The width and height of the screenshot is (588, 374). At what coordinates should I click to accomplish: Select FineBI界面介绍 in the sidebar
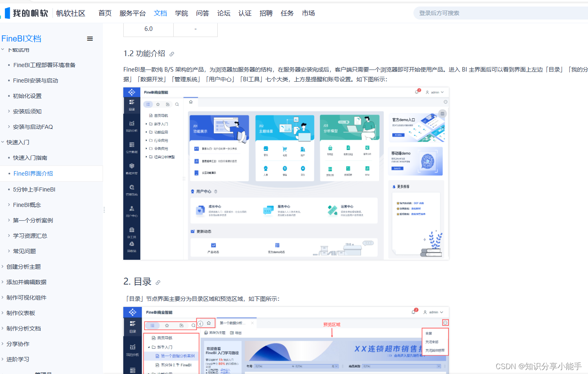click(x=33, y=174)
